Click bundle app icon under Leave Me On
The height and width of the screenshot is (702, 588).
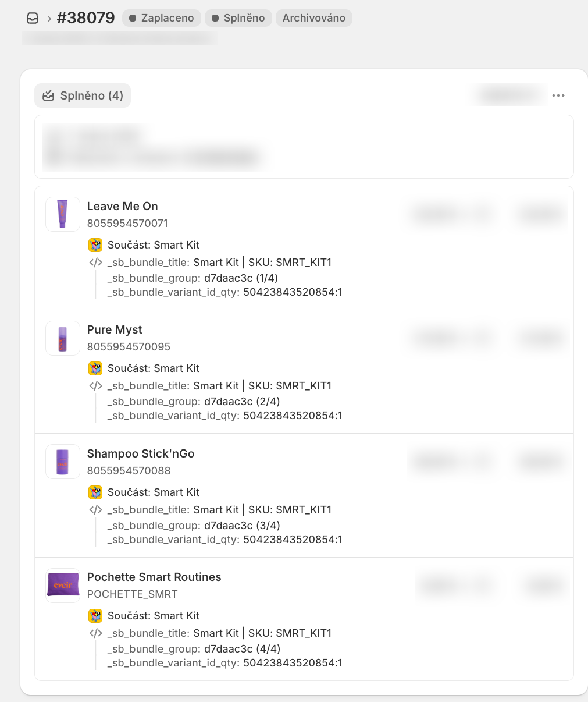click(95, 245)
